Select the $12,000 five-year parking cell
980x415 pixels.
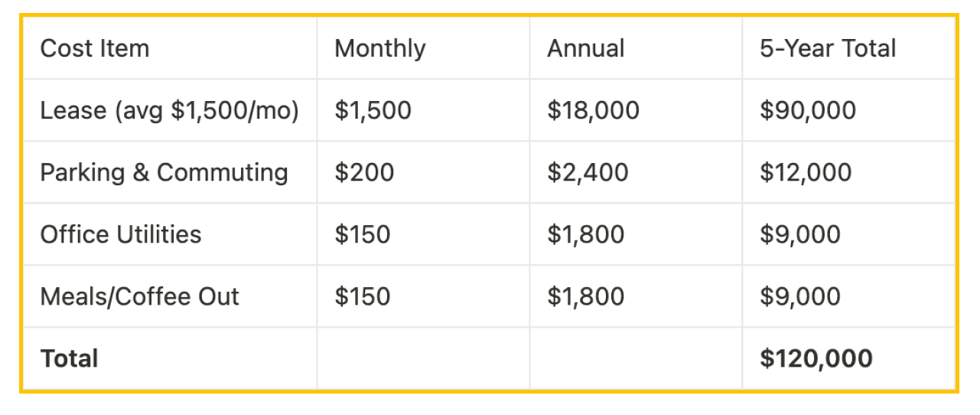[848, 172]
